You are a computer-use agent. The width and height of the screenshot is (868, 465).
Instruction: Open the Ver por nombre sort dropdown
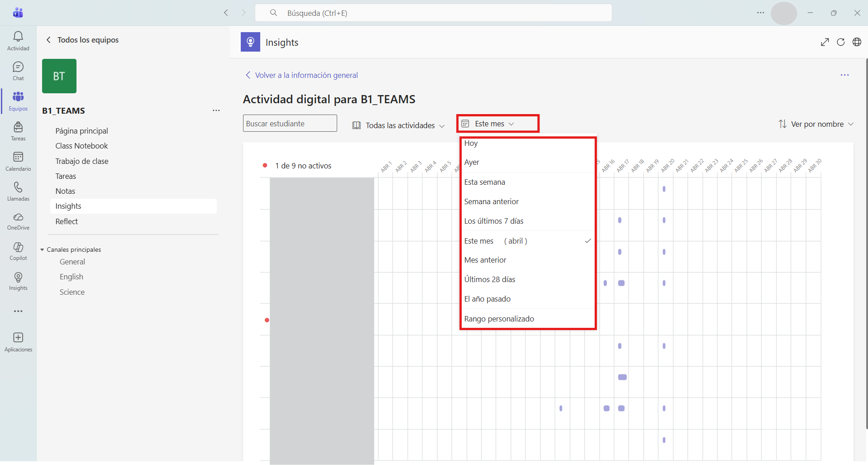pos(816,124)
